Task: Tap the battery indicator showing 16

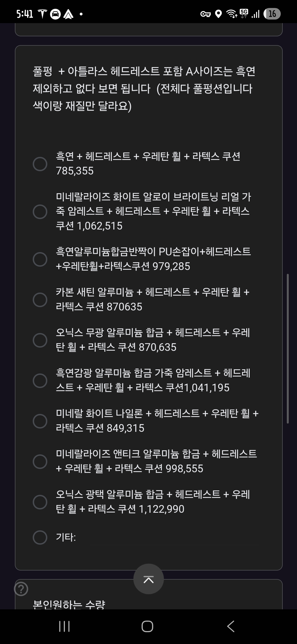Action: pos(272,14)
